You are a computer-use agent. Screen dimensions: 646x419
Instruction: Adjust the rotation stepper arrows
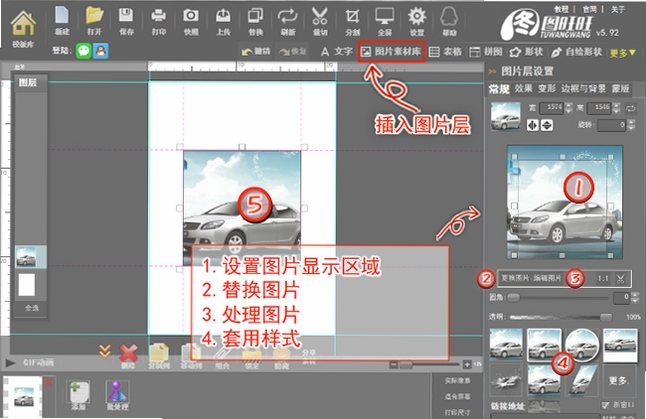(x=631, y=125)
